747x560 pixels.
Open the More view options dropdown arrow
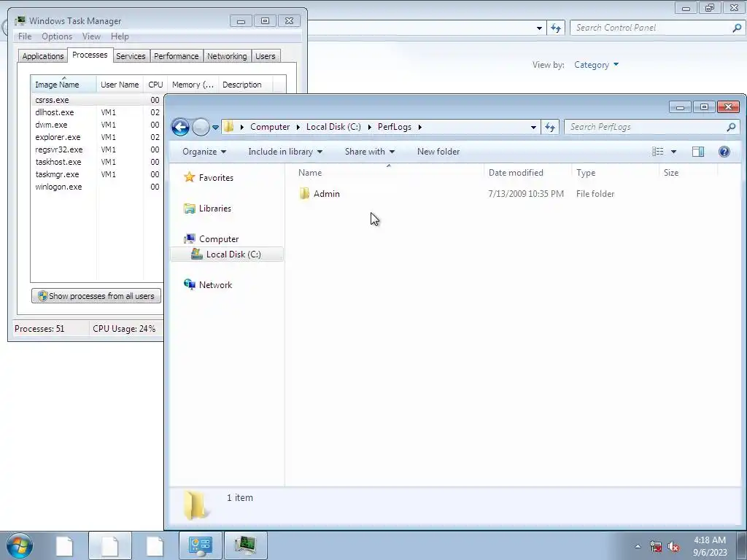[x=673, y=152]
